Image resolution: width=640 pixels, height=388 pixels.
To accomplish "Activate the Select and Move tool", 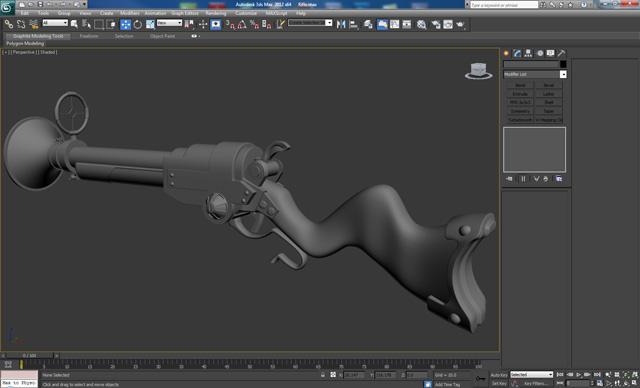I will 125,24.
